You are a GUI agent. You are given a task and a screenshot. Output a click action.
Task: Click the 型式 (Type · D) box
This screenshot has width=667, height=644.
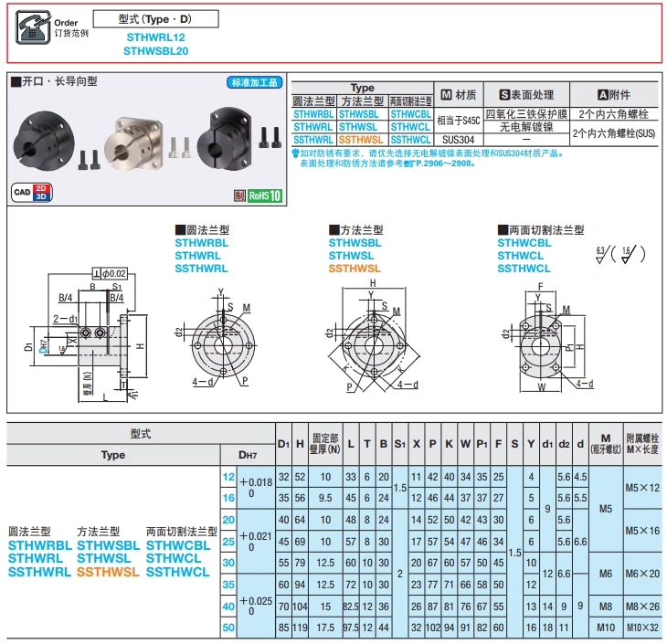pos(155,19)
